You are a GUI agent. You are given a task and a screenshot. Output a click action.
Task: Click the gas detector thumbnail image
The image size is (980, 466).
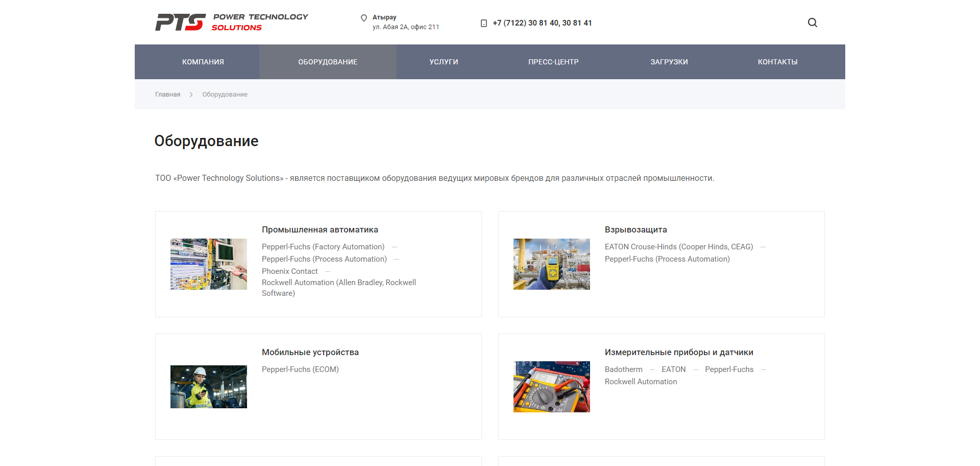[x=552, y=264]
